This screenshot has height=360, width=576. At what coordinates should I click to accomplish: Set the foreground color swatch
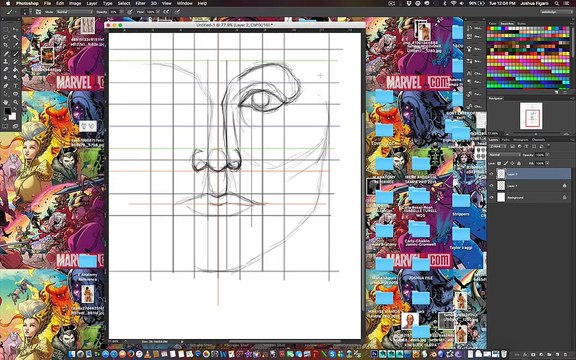coord(8,111)
